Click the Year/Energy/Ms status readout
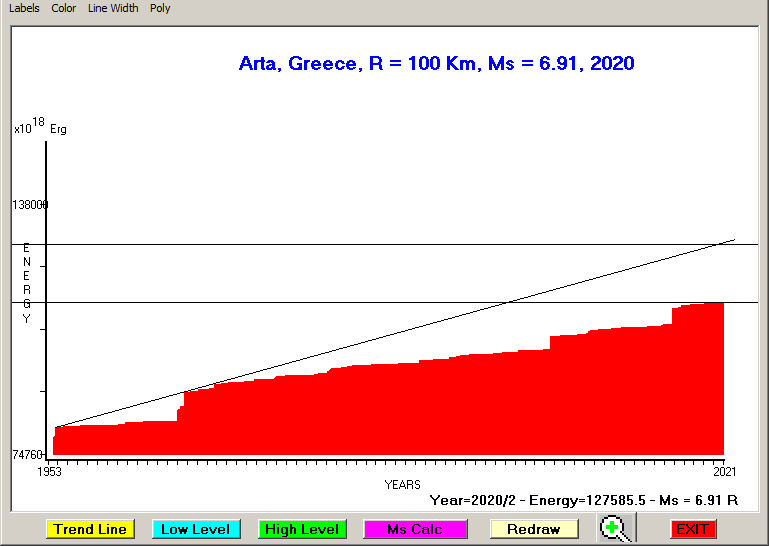The width and height of the screenshot is (769, 546). click(x=583, y=499)
